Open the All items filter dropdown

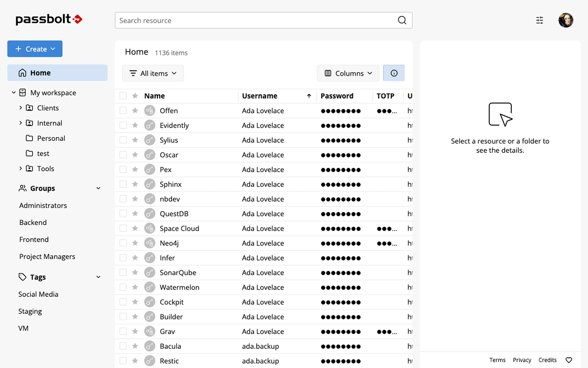pos(153,73)
